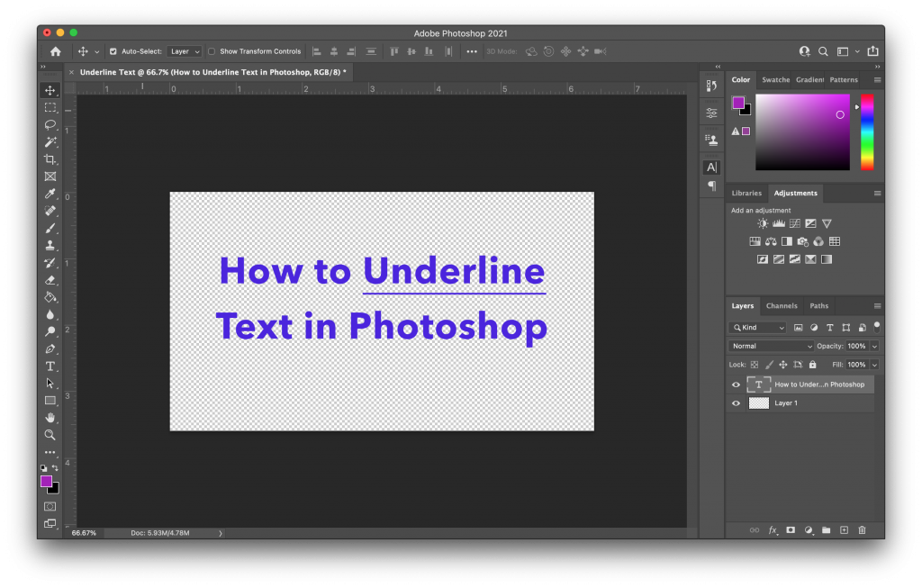Viewport: 922px width, 588px height.
Task: Select the Dodge tool
Action: (x=50, y=331)
